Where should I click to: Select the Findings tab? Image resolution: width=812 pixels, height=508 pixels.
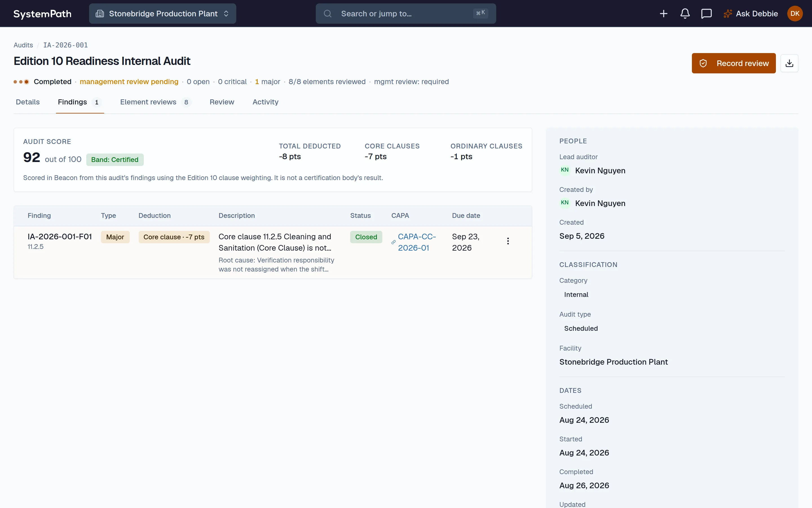pos(80,102)
